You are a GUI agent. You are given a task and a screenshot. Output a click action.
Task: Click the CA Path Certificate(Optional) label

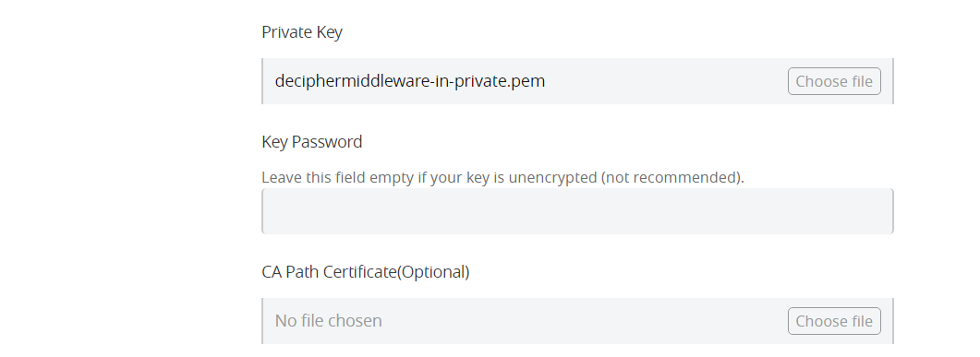coord(366,272)
